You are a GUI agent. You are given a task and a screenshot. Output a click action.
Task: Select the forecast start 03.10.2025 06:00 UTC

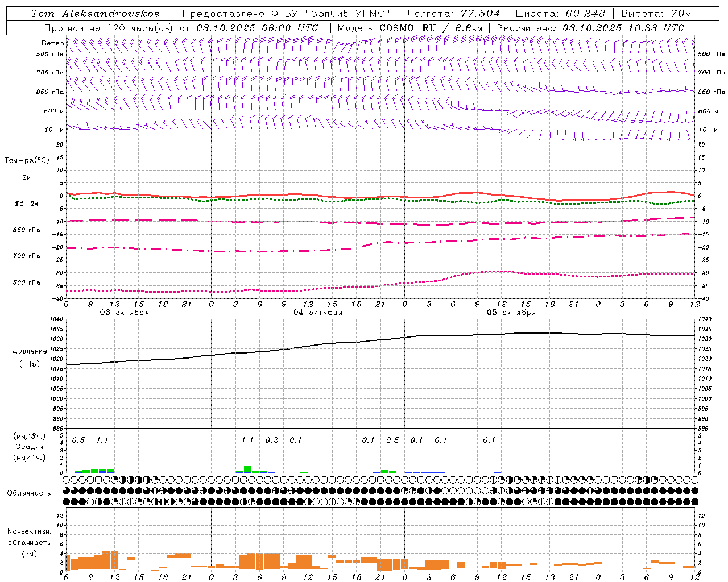click(257, 28)
